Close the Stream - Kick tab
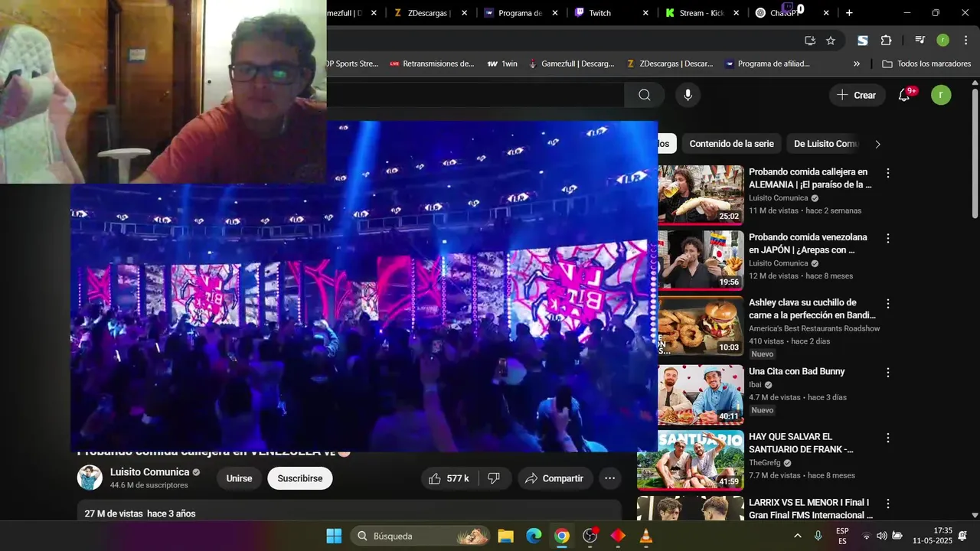The height and width of the screenshot is (551, 980). 737,13
